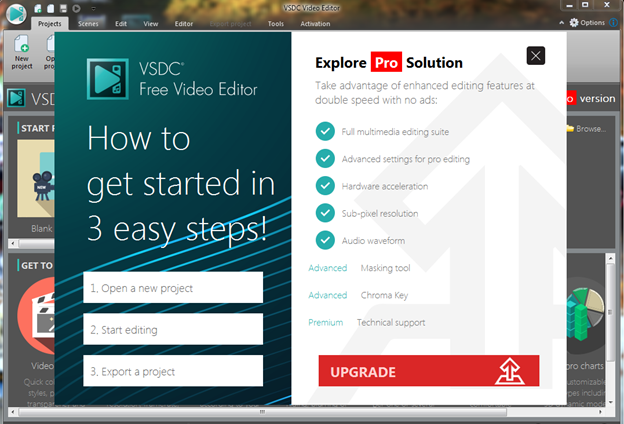This screenshot has height=424, width=624.
Task: Click the right panel vertical scrollbar up arrow
Action: point(610,259)
